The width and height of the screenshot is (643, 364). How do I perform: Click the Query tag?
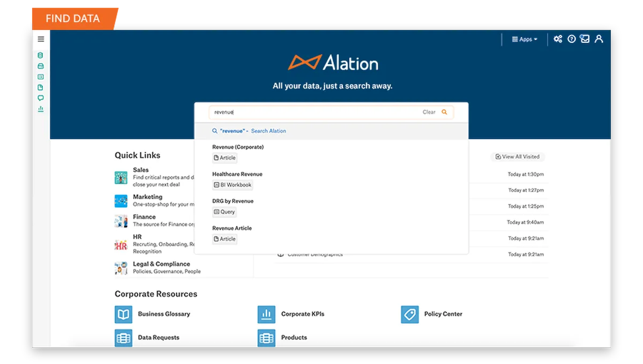click(x=225, y=212)
